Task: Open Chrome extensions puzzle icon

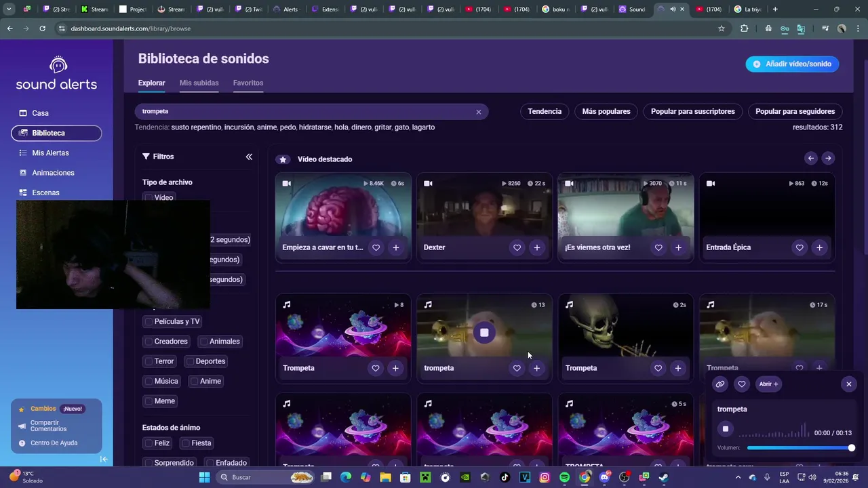Action: (x=744, y=28)
